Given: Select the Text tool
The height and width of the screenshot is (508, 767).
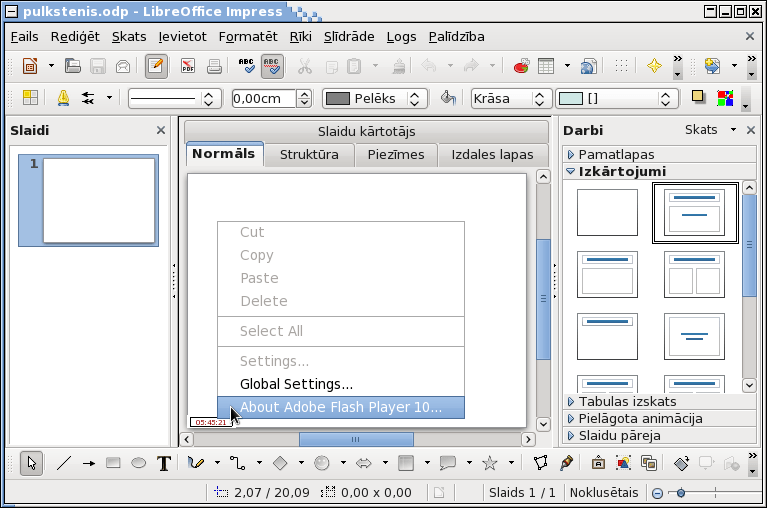Looking at the screenshot, I should click(x=164, y=463).
